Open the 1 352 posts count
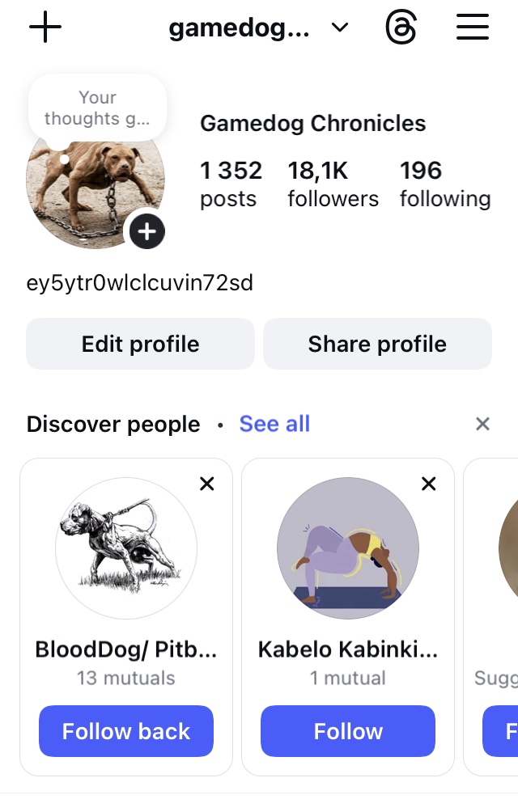Viewport: 518px width, 812px height. (x=231, y=184)
